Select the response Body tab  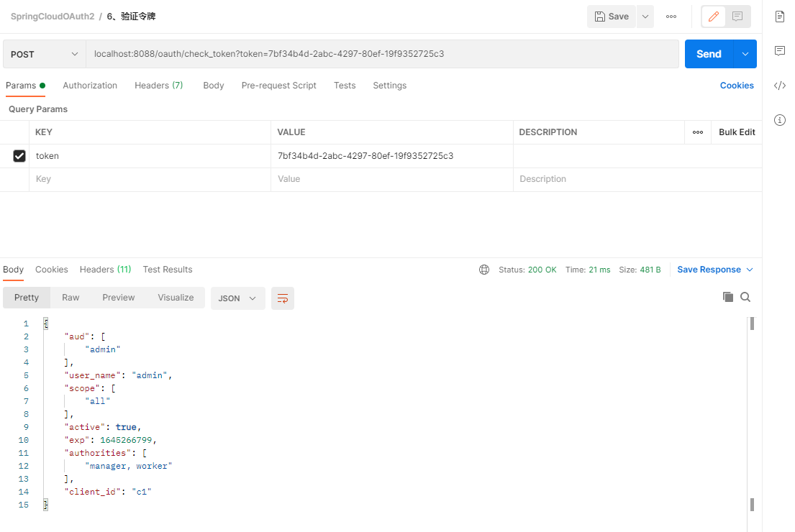coord(13,270)
